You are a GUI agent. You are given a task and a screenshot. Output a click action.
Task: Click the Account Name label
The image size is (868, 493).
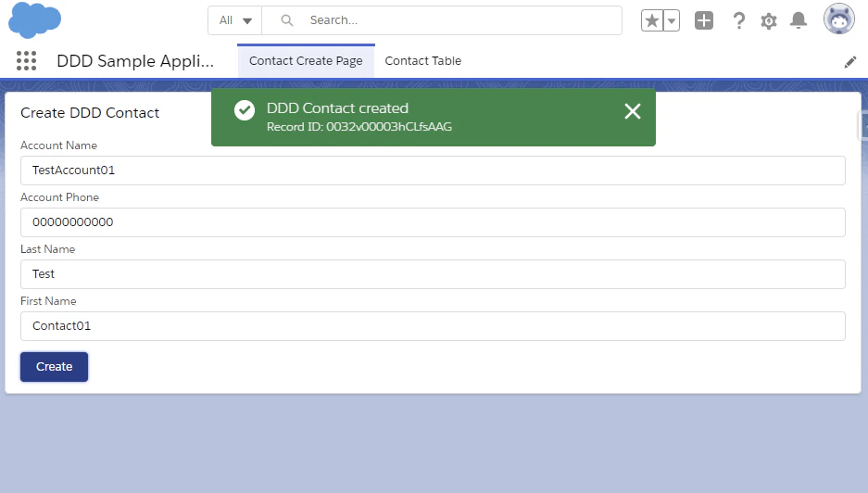coord(58,145)
